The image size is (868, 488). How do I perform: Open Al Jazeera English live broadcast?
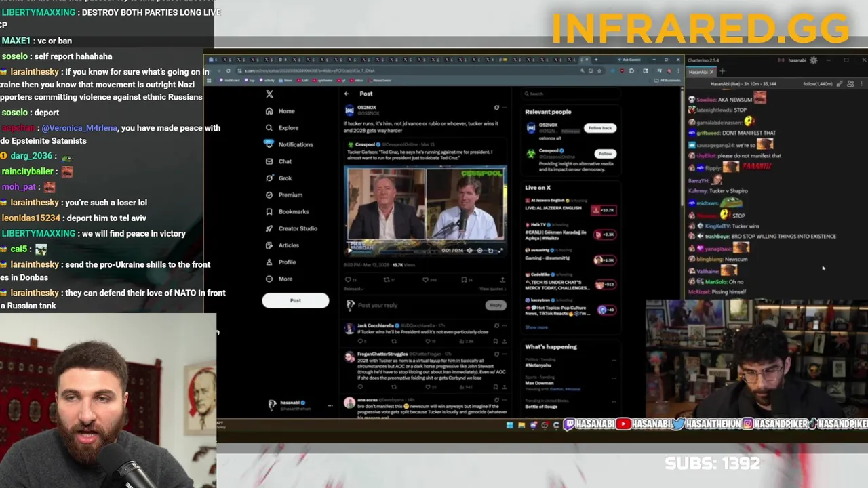(x=570, y=205)
